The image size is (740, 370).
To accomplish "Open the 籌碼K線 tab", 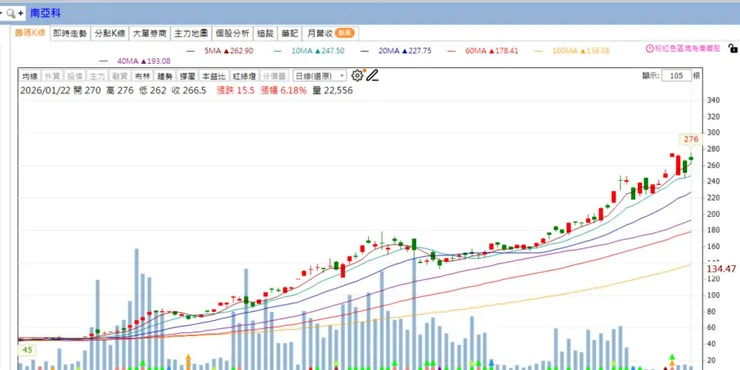I will pos(30,33).
